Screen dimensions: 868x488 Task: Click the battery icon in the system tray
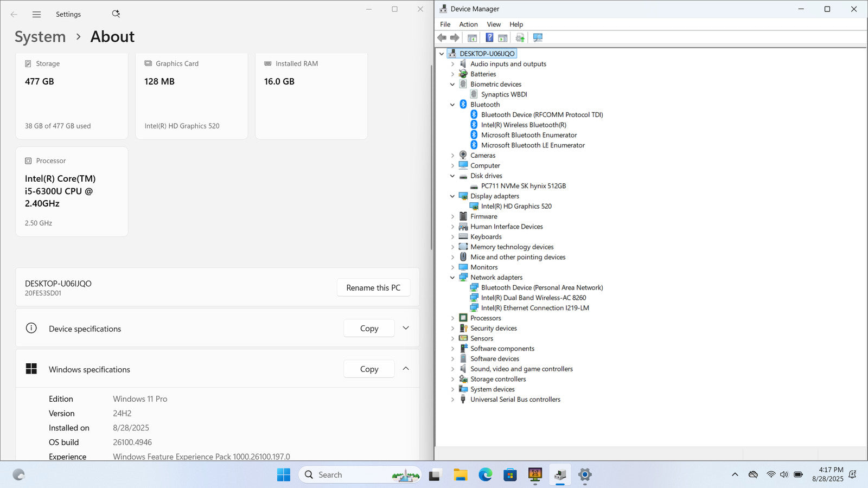[798, 474]
